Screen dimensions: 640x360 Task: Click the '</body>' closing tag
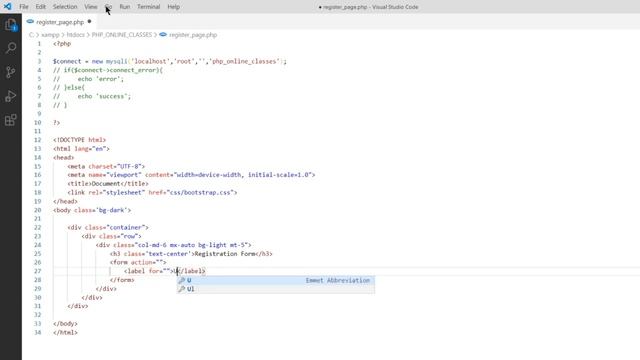65,324
